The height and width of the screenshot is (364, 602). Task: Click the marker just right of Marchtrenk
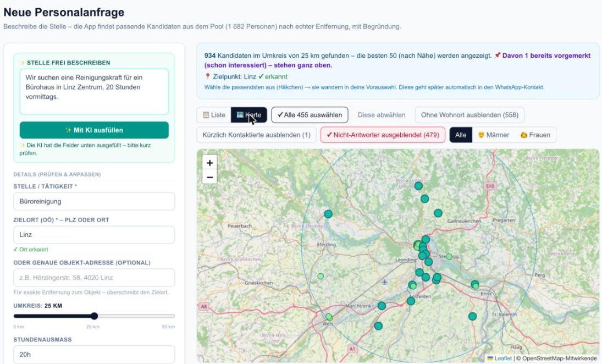point(382,306)
